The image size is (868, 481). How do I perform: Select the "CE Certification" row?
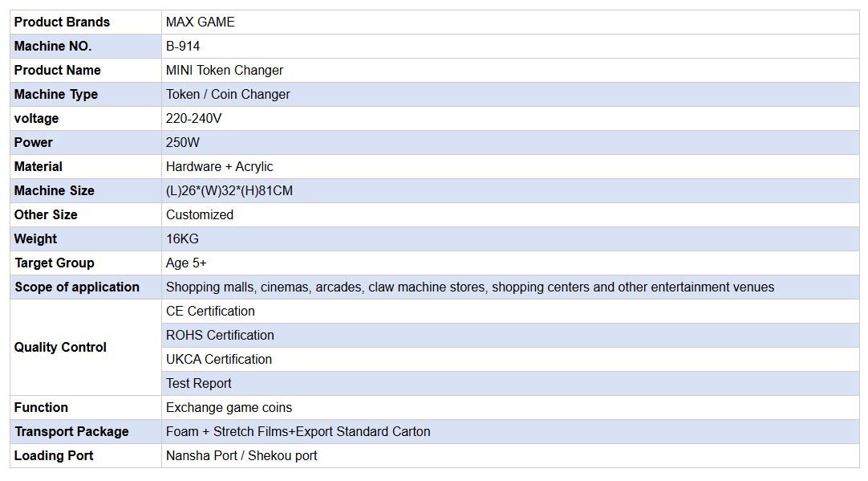pos(210,312)
